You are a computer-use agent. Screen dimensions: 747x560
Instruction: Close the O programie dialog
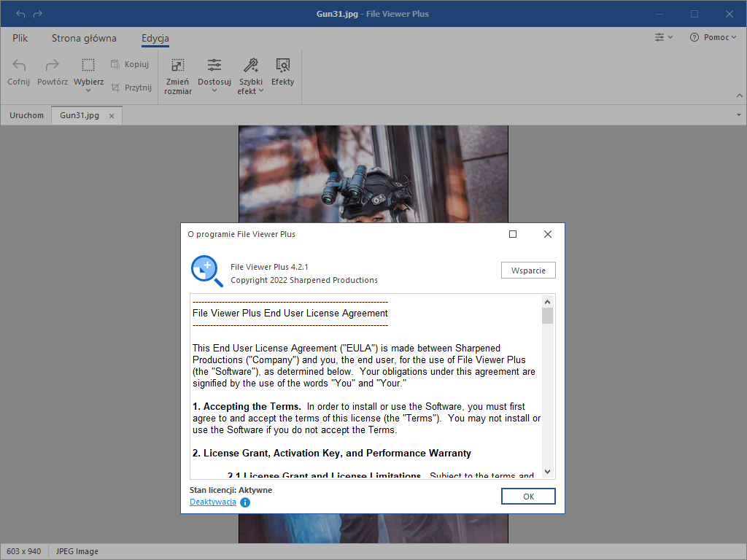click(x=548, y=234)
